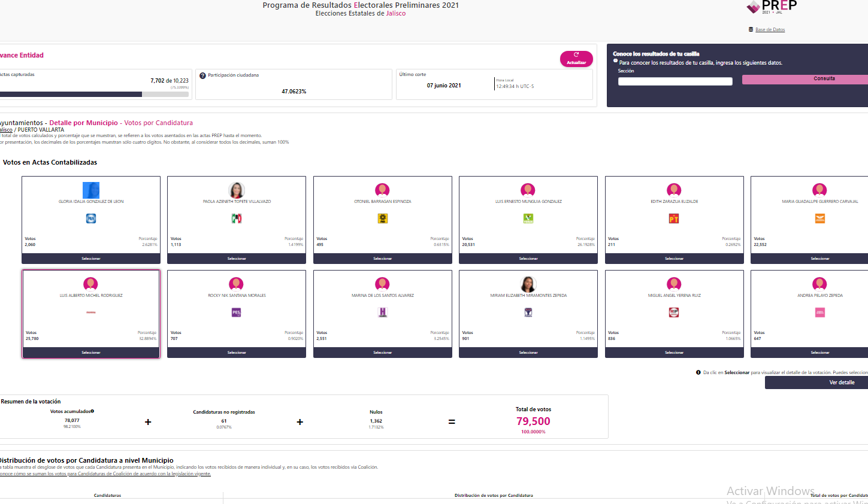868x504 pixels.
Task: Click the PRD party logo
Action: click(x=382, y=218)
